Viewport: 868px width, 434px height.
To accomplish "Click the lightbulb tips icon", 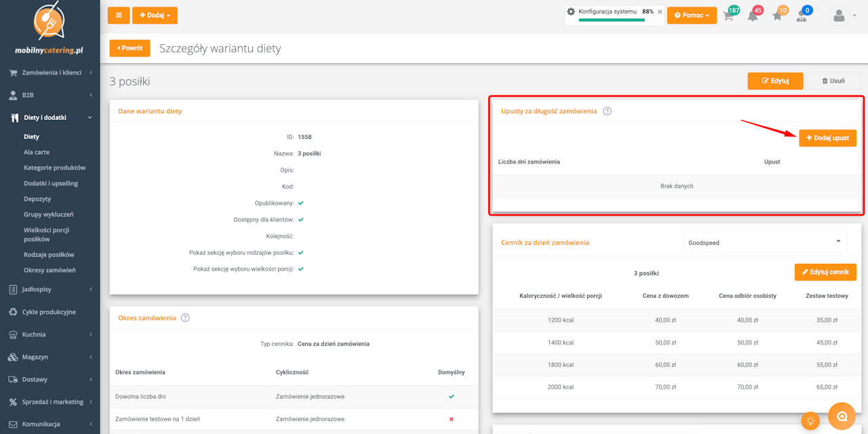I will (x=810, y=420).
